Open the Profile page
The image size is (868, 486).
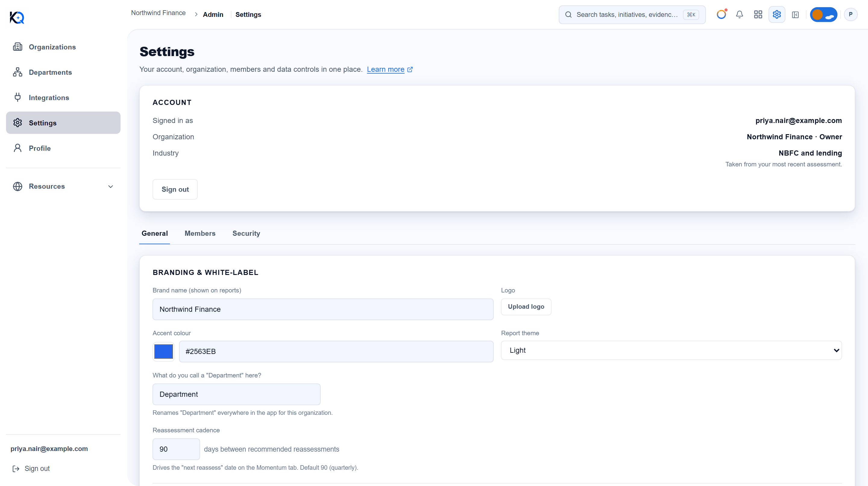(63, 148)
